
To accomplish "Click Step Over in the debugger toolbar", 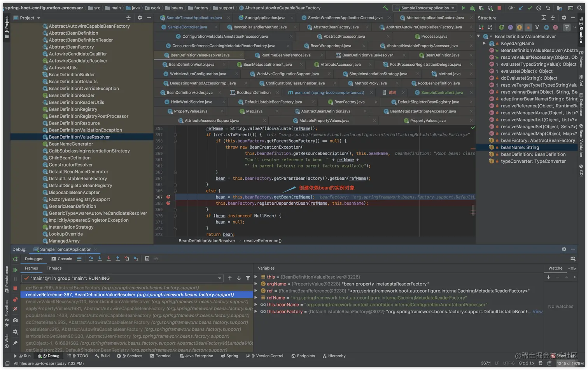I will 91,259.
